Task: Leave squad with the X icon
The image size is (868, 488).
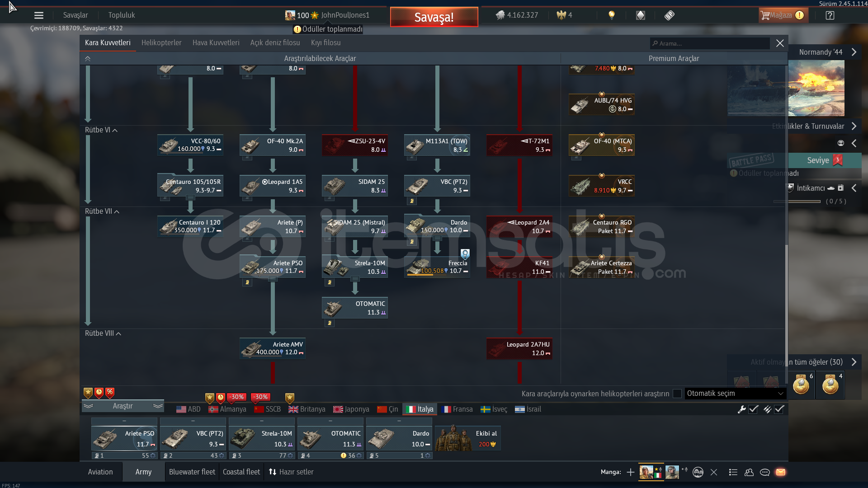Action: click(714, 472)
